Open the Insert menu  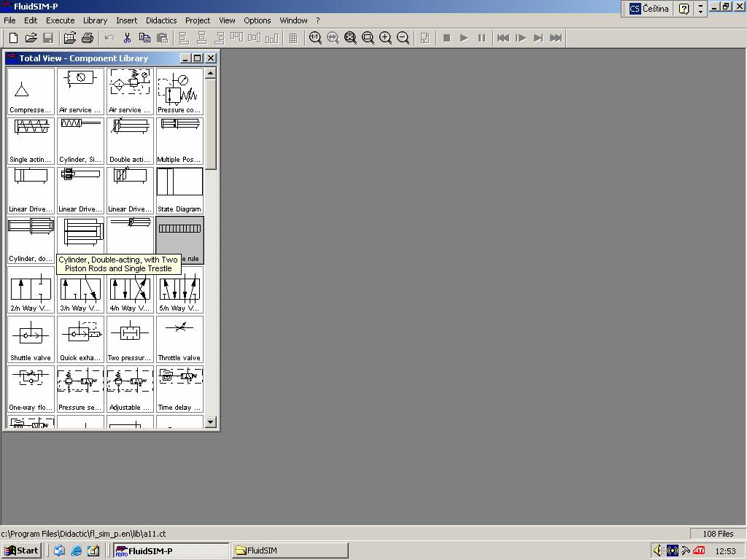click(x=126, y=20)
